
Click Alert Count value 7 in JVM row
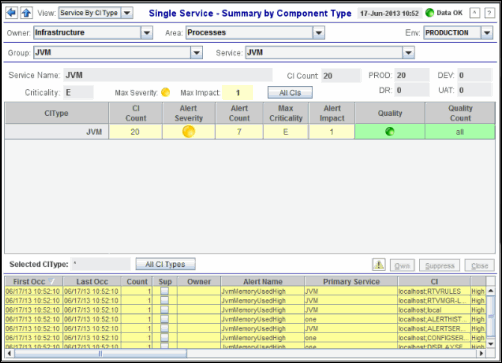239,132
